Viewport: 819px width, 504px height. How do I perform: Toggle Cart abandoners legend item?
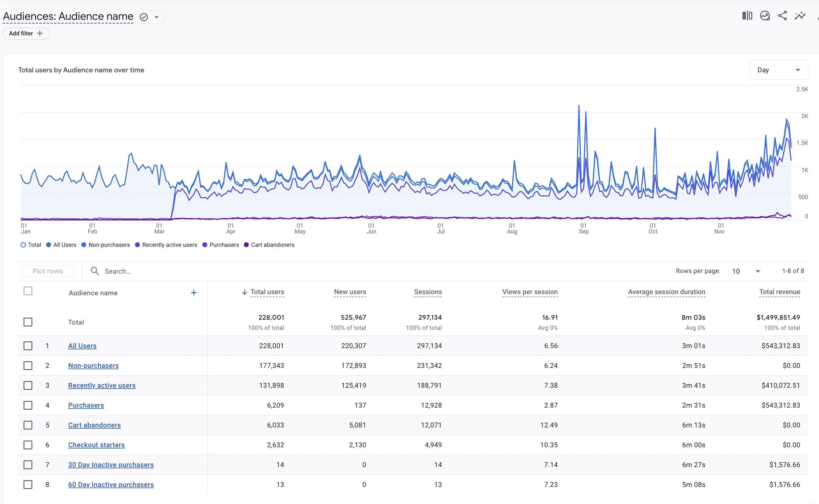tap(269, 245)
